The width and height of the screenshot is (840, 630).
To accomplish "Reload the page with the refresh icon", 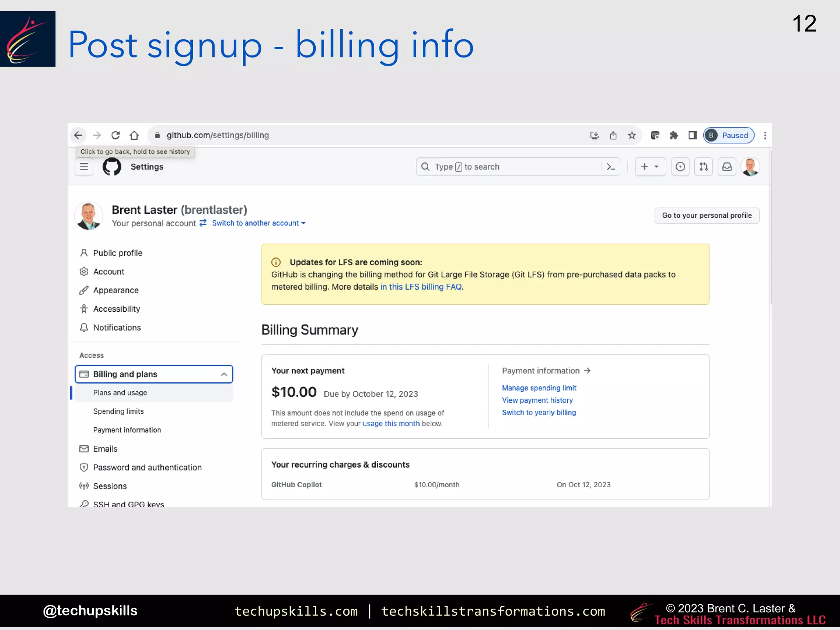I will coord(116,135).
